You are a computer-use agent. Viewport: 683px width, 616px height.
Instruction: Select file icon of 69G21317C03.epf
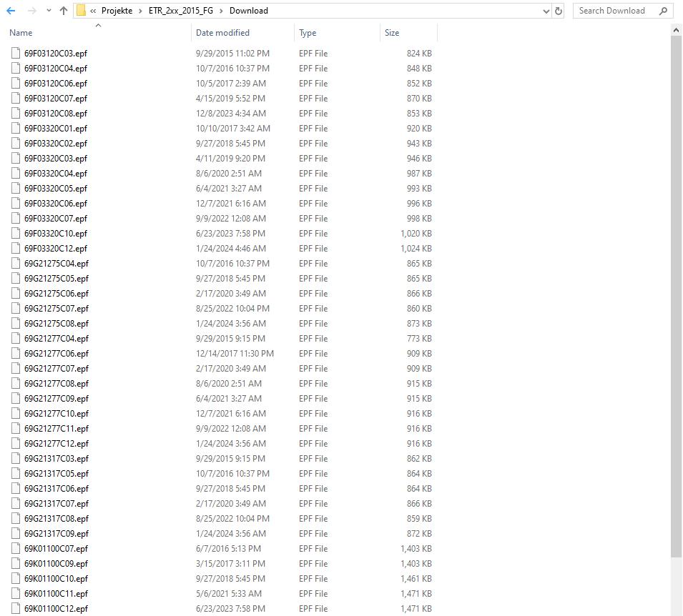point(16,458)
